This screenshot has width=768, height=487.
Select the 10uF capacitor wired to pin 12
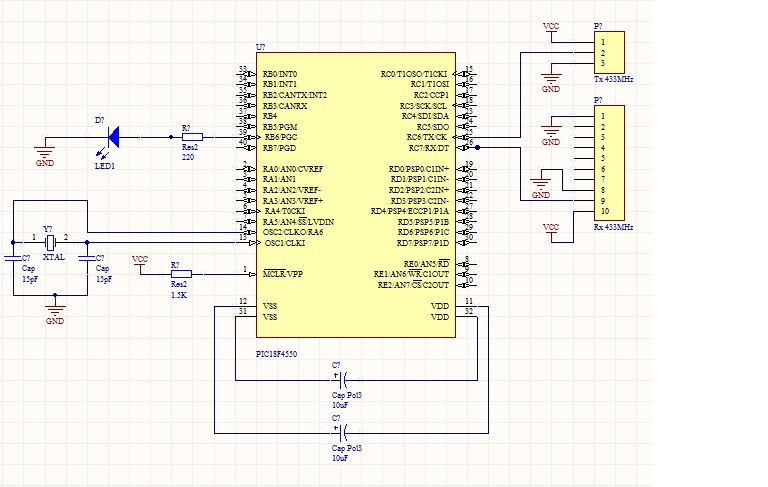tap(341, 433)
